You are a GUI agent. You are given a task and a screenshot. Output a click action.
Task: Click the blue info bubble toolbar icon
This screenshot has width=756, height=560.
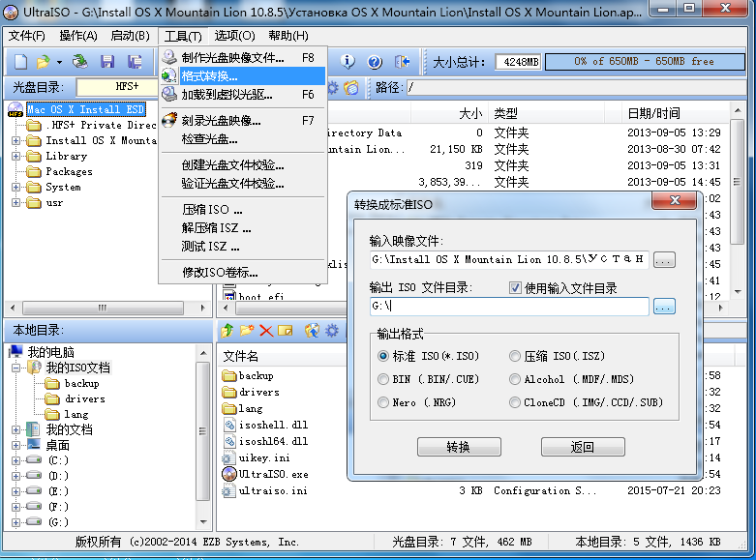348,61
